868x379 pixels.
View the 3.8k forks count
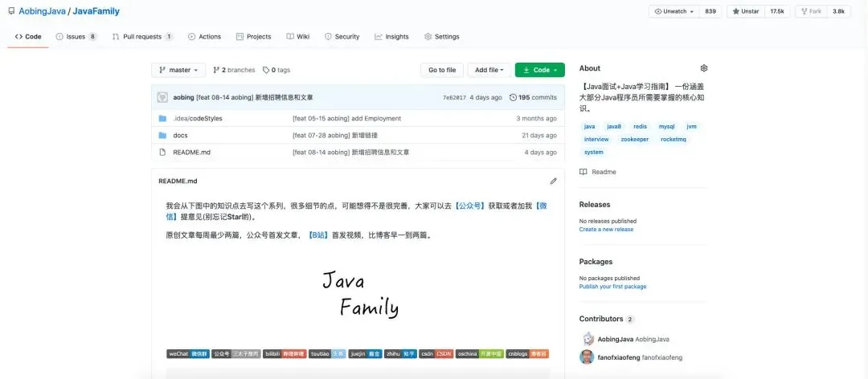[x=838, y=11]
